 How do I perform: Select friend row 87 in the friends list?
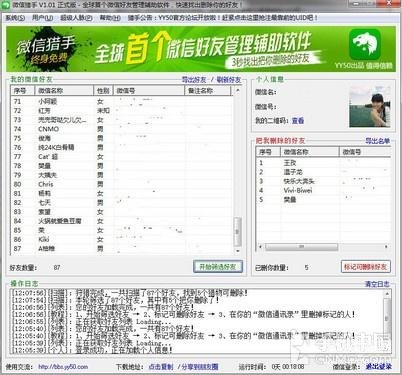tap(122, 248)
